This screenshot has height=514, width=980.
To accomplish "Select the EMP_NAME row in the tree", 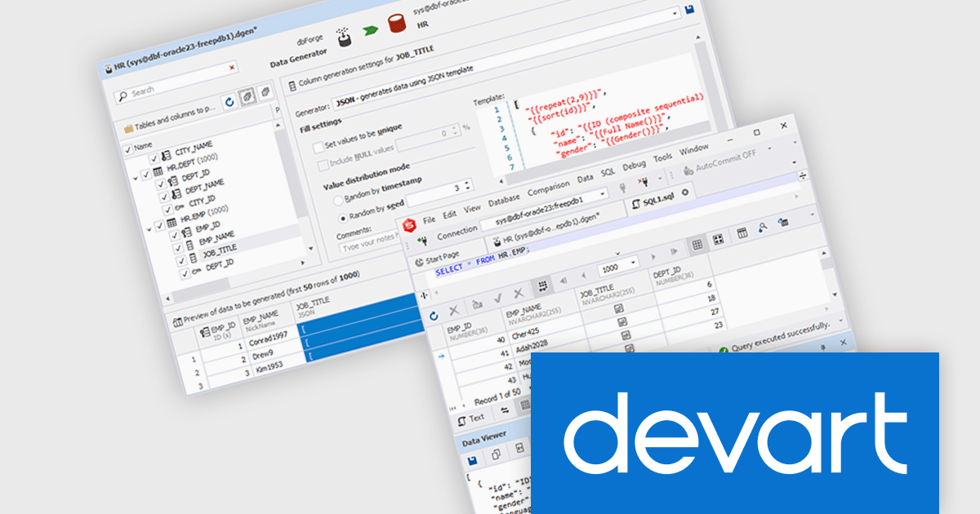I will (216, 237).
